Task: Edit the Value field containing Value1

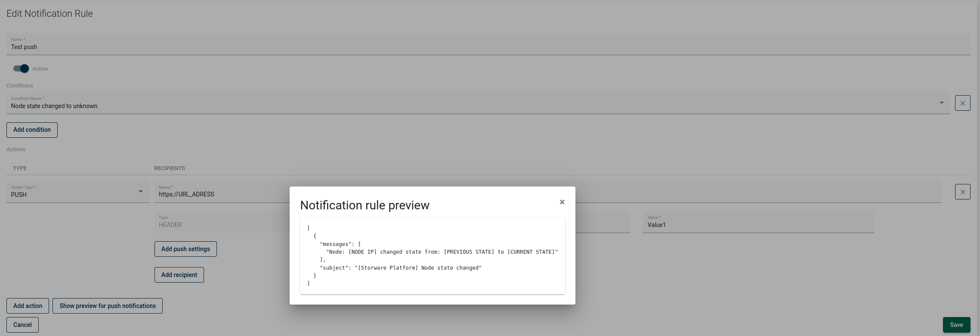Action: click(758, 225)
